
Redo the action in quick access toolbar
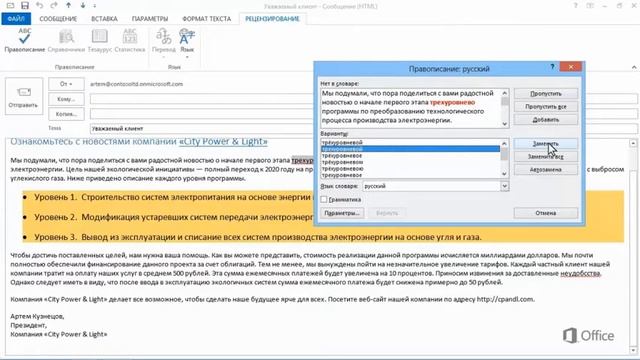coord(54,6)
